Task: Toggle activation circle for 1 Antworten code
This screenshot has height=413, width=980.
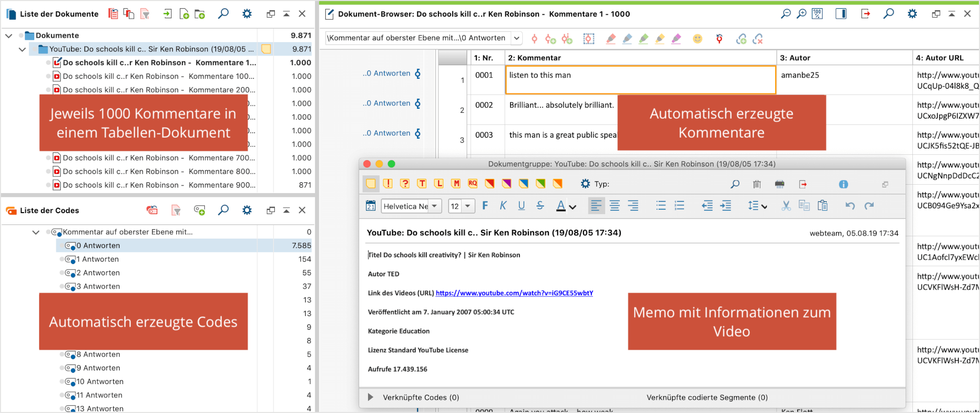Action: pos(62,259)
